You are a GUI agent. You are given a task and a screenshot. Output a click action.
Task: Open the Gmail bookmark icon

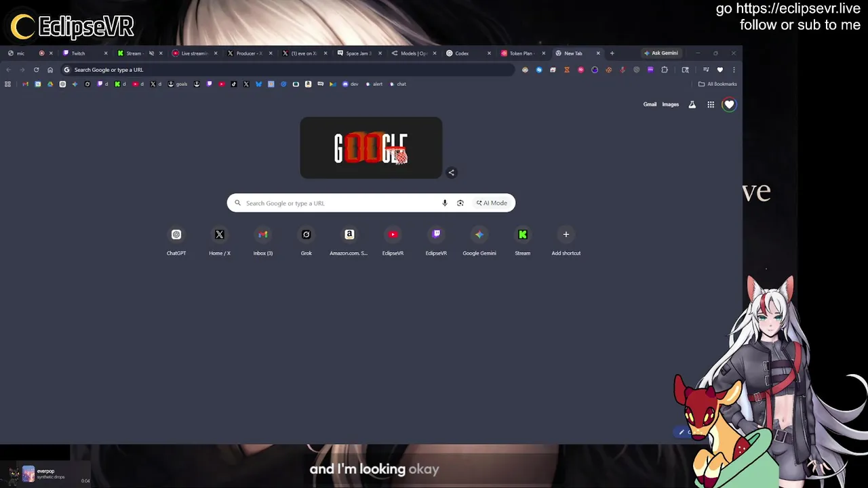click(x=25, y=84)
